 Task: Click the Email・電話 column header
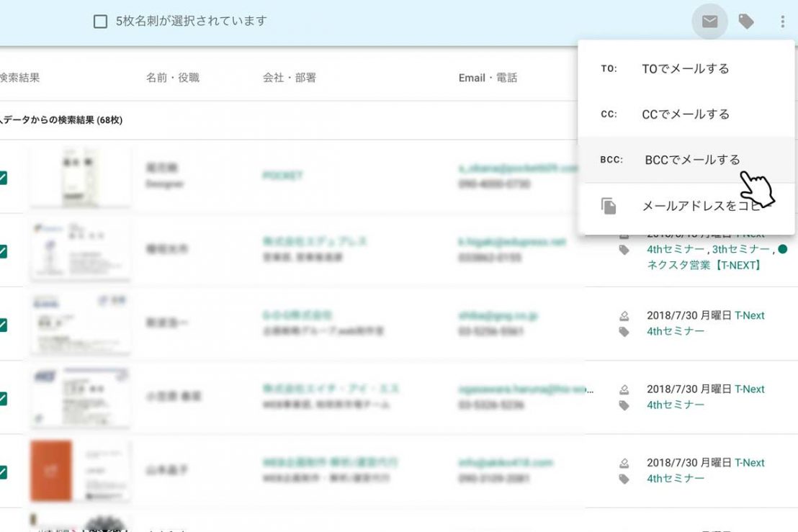[488, 78]
